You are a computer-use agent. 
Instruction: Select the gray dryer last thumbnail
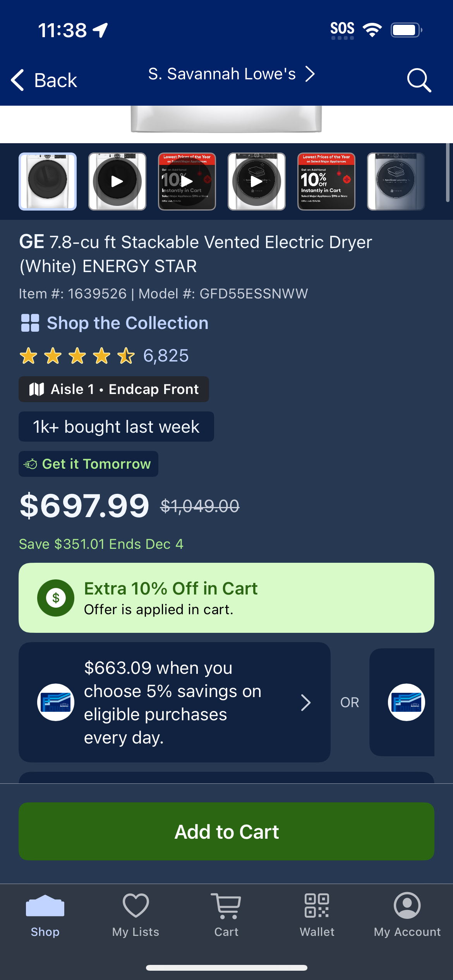click(396, 182)
